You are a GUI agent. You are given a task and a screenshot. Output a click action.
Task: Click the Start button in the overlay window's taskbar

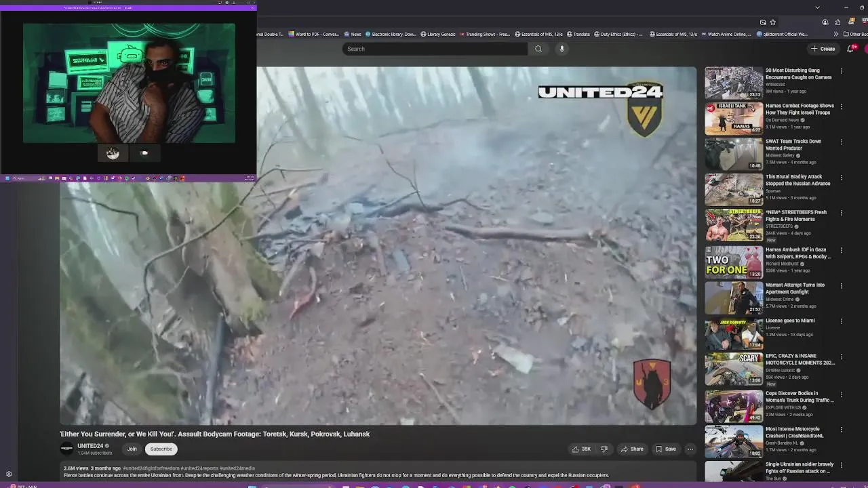click(7, 178)
